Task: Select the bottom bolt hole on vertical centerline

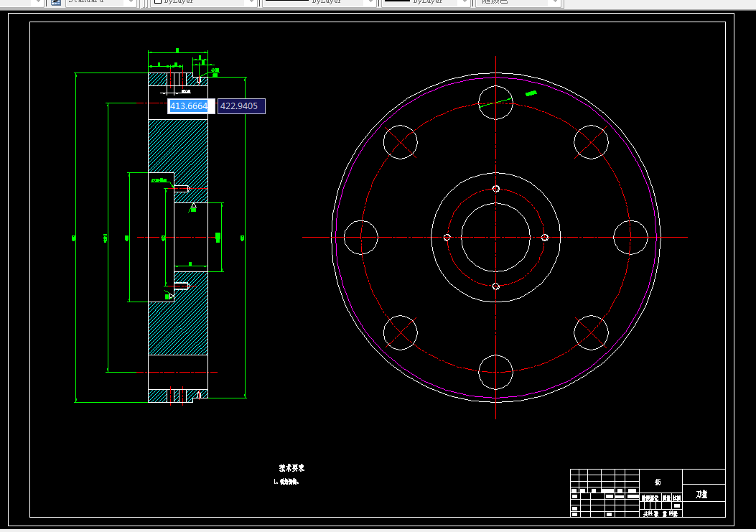Action: point(495,373)
